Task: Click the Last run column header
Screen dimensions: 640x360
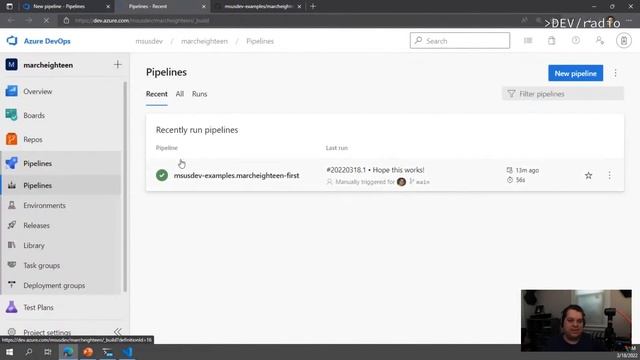Action: tap(337, 148)
